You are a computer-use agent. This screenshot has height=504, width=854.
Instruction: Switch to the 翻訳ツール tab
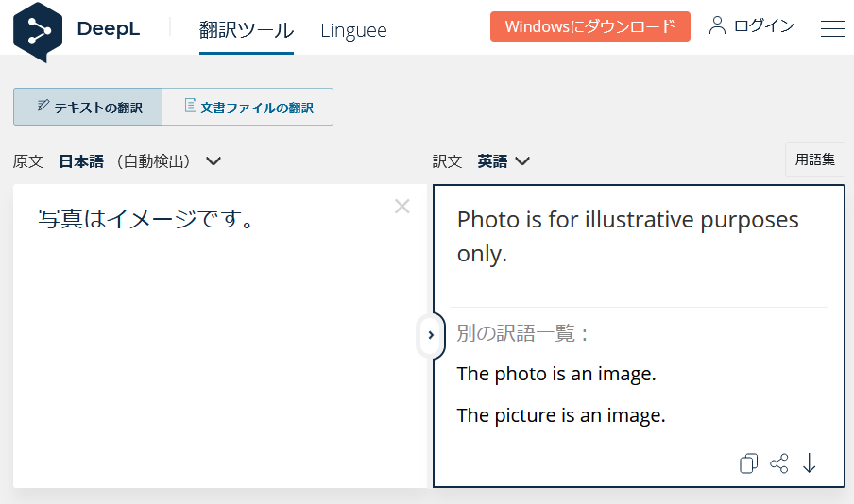(246, 30)
